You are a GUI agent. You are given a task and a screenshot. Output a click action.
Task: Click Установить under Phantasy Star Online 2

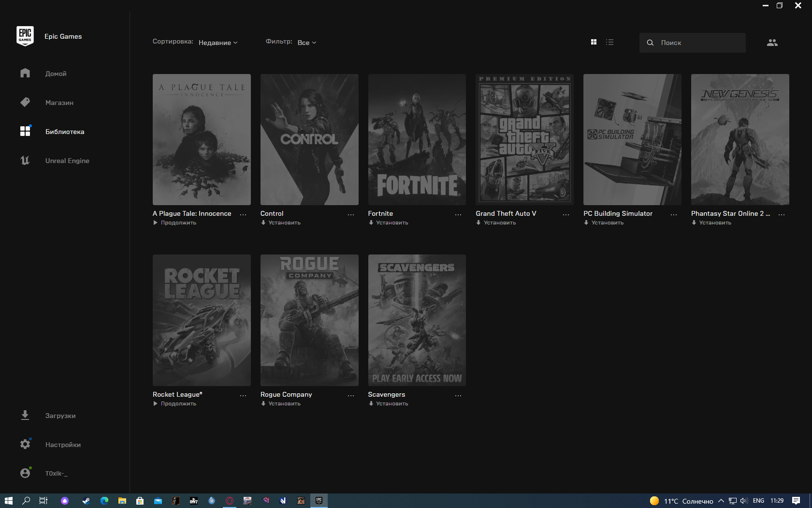711,223
